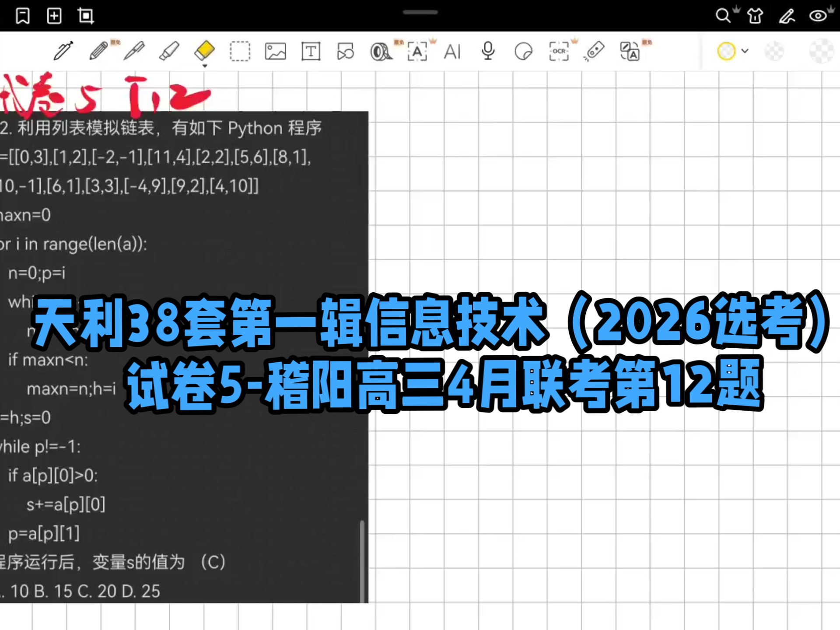Click the code line 'p=a[p][1]'

(x=44, y=533)
